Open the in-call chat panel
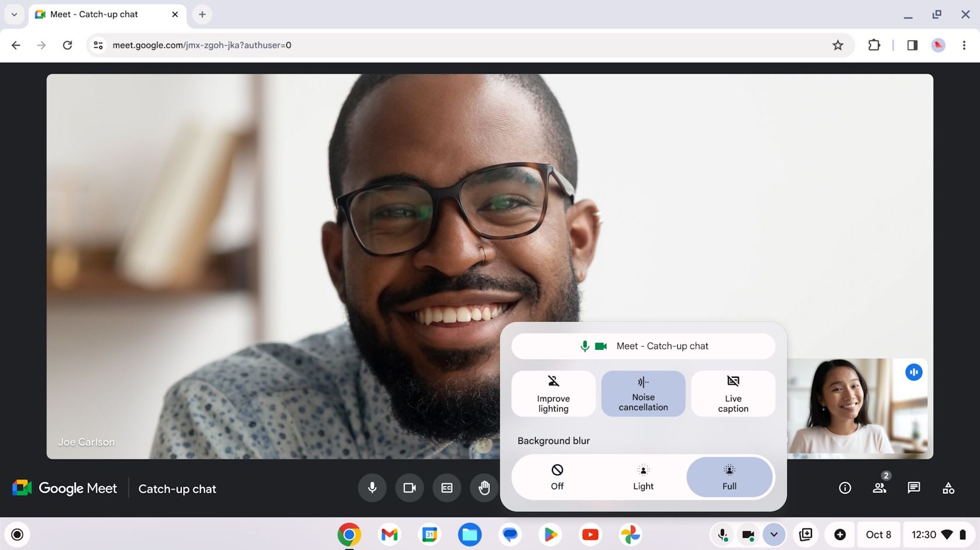Screen dimensions: 980x550 click(914, 488)
